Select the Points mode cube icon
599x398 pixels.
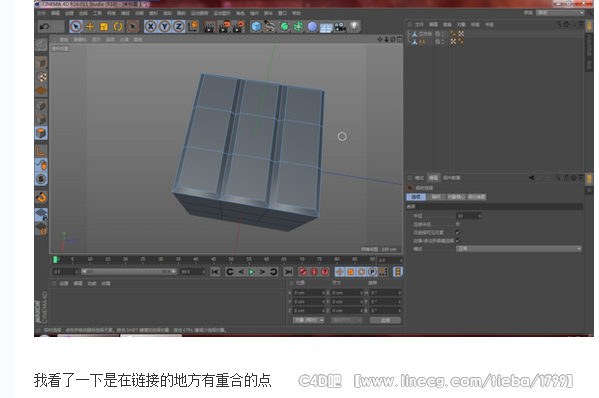(x=41, y=105)
